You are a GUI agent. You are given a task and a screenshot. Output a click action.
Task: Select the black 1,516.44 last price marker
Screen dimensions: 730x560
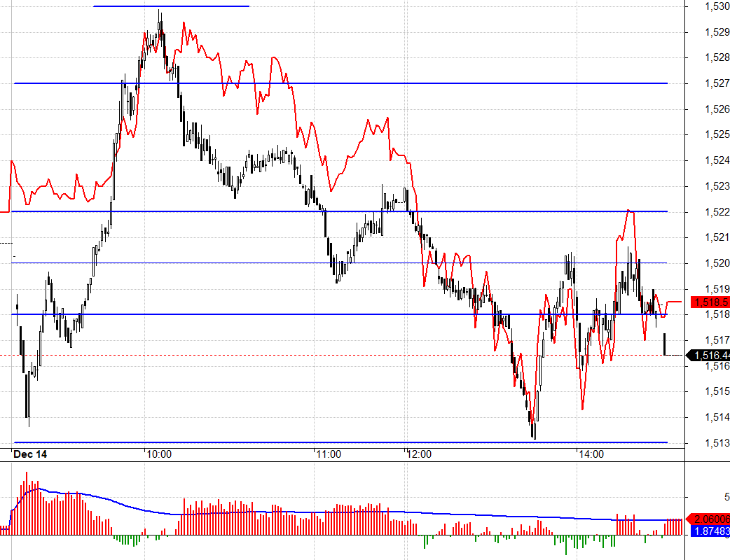pyautogui.click(x=708, y=356)
